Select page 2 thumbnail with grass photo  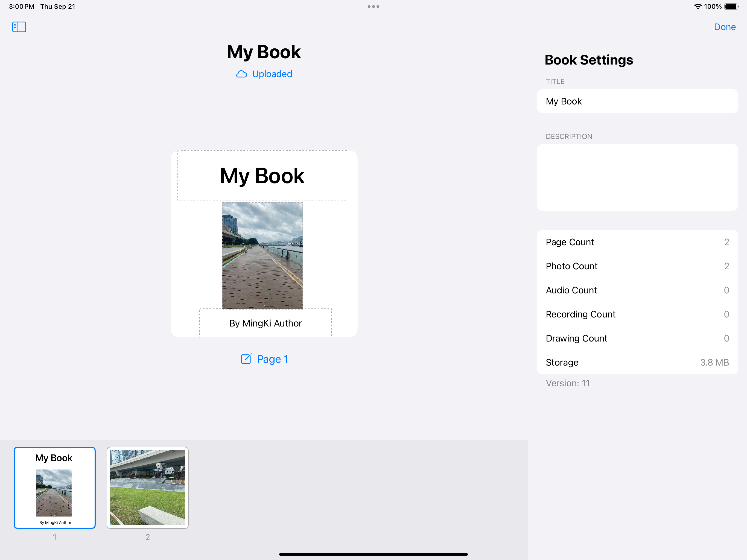(148, 488)
